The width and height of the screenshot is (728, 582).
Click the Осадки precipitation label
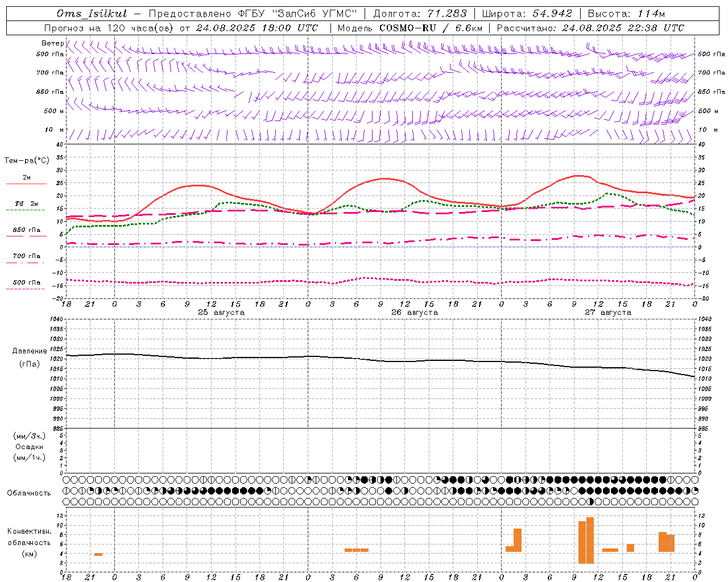coord(30,447)
